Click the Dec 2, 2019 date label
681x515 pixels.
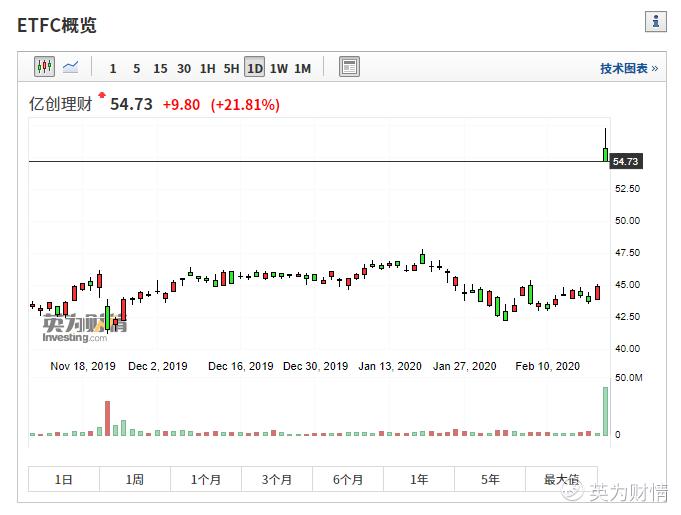[158, 366]
